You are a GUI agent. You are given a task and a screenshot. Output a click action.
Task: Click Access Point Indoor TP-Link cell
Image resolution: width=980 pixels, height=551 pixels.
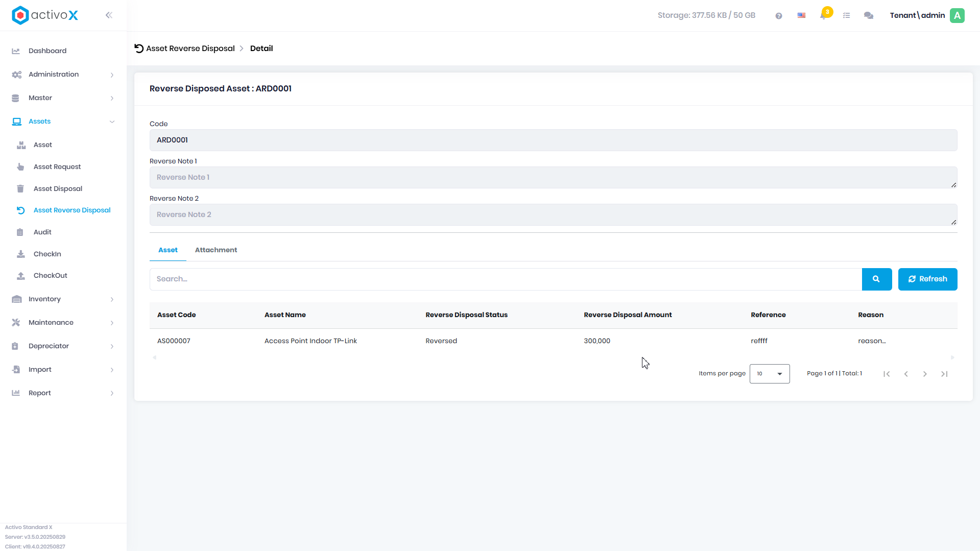point(310,341)
